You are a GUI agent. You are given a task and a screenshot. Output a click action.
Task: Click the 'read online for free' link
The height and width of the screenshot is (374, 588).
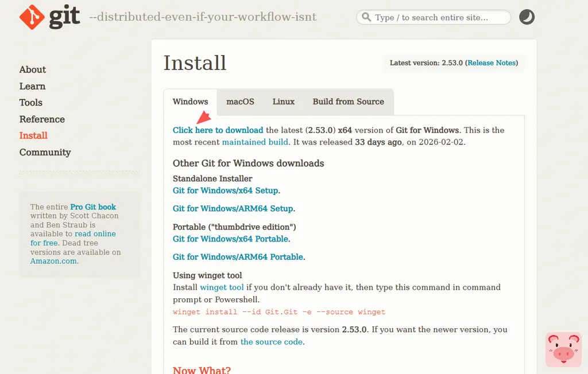(73, 239)
